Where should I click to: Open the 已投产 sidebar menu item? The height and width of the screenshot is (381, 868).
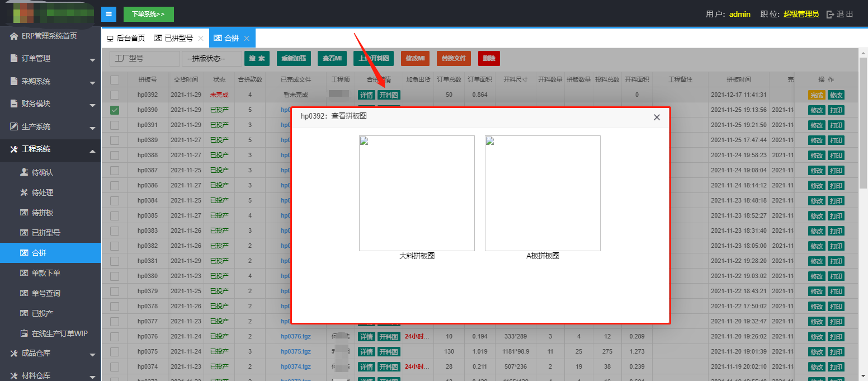click(x=43, y=313)
